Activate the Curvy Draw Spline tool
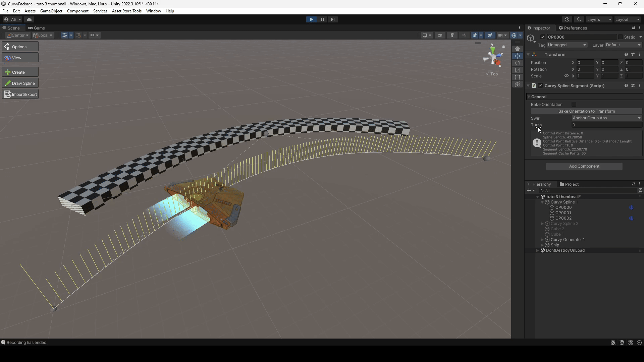The image size is (644, 362). pyautogui.click(x=20, y=83)
